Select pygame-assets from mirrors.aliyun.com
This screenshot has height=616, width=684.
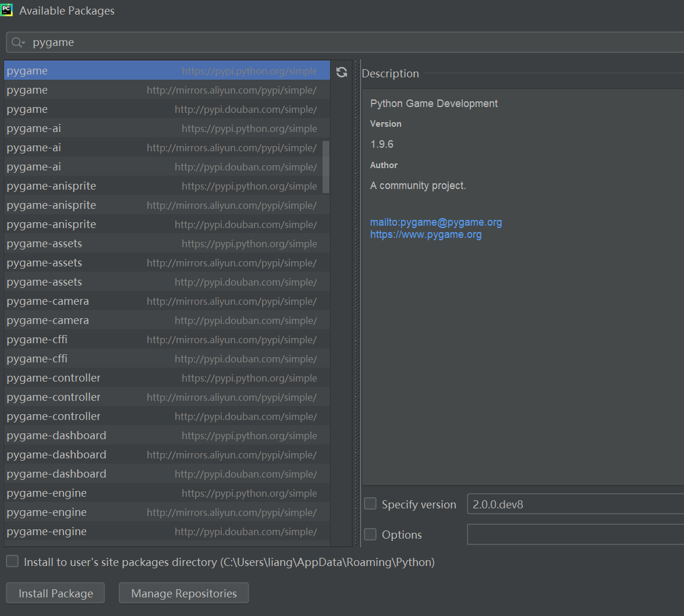[x=167, y=262]
